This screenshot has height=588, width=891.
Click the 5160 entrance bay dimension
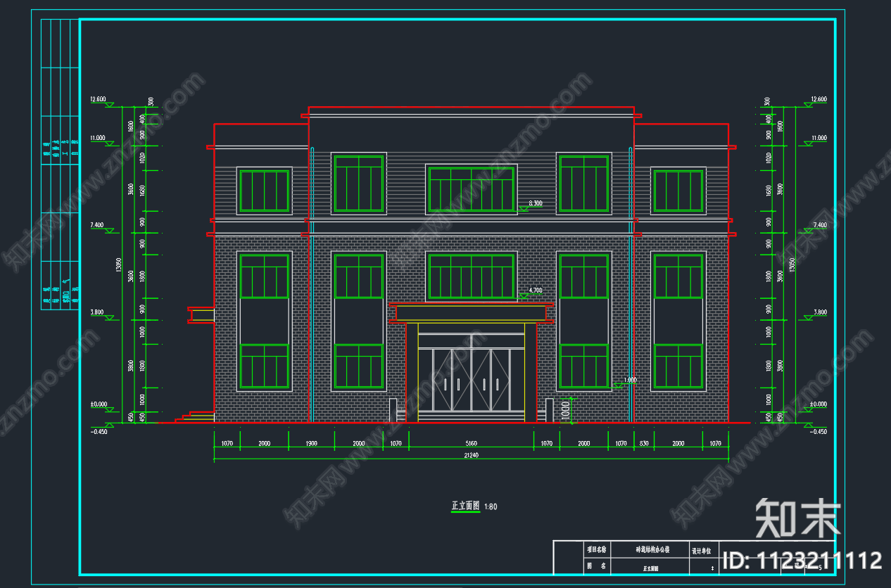[471, 444]
